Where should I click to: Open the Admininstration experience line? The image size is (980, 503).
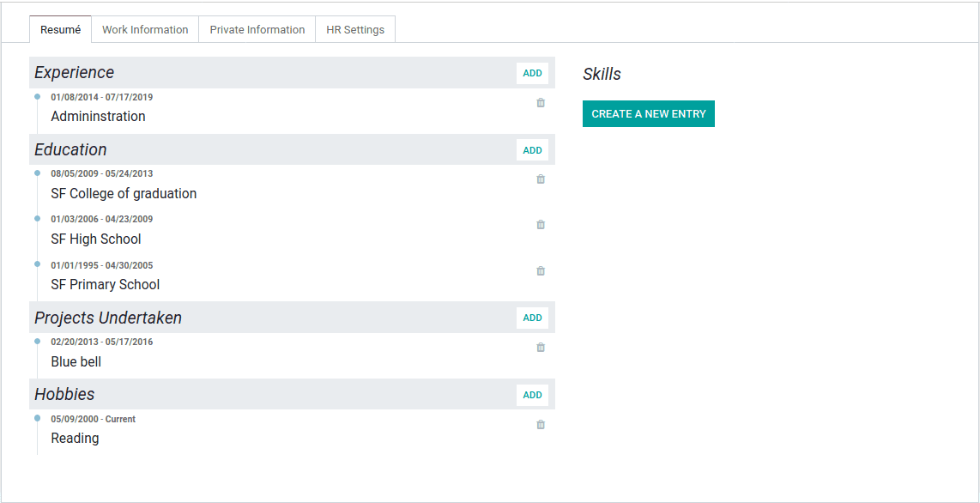coord(98,116)
